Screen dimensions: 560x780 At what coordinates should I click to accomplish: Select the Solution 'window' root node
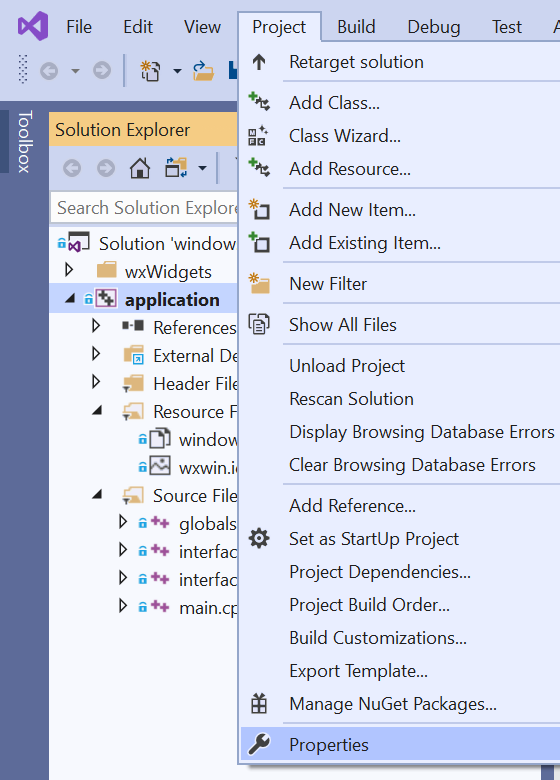(x=167, y=243)
